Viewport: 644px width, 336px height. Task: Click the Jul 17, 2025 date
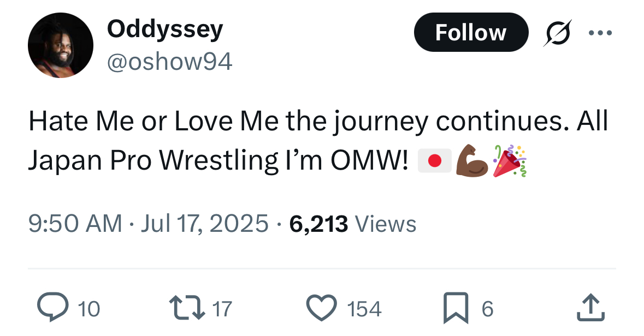point(204,224)
